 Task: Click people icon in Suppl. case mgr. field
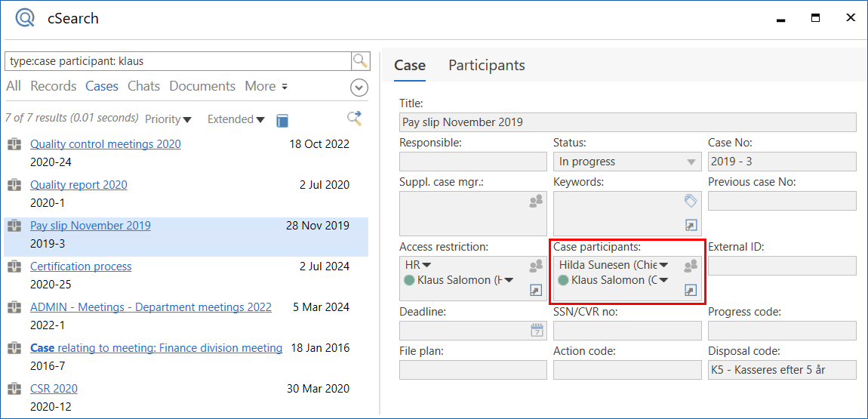click(x=536, y=201)
